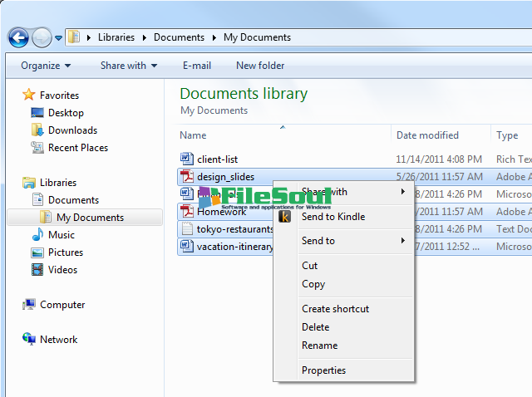Select Rename in the context menu

(319, 346)
